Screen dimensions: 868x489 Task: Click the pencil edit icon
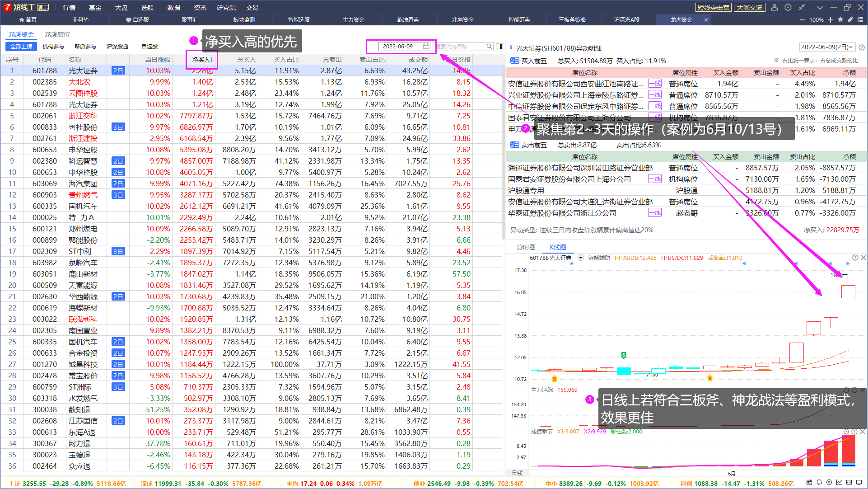pyautogui.click(x=850, y=19)
